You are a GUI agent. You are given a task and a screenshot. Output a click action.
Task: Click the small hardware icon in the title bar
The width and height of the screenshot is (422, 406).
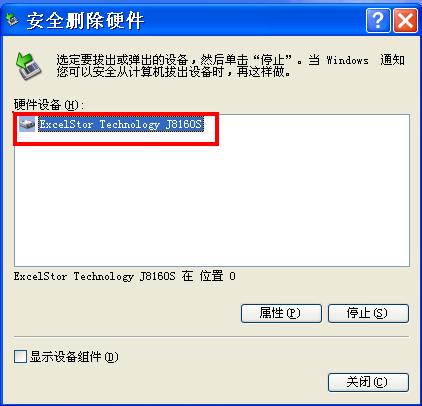click(x=12, y=20)
